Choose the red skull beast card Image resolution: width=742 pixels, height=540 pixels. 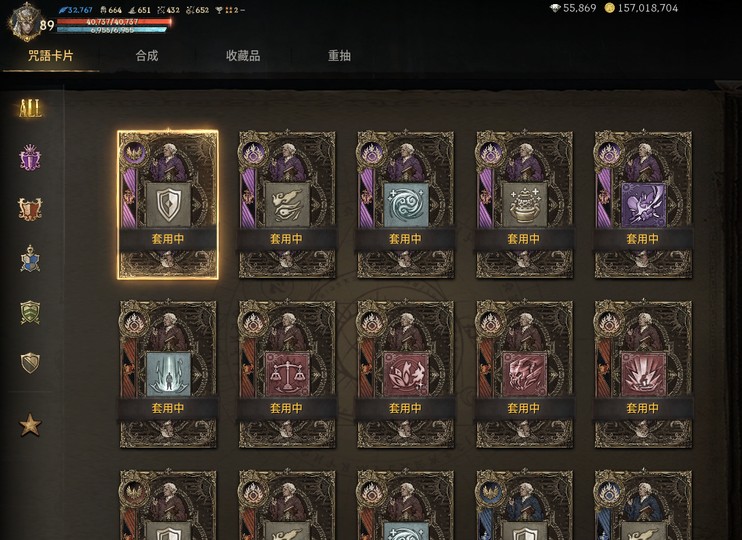pos(524,374)
